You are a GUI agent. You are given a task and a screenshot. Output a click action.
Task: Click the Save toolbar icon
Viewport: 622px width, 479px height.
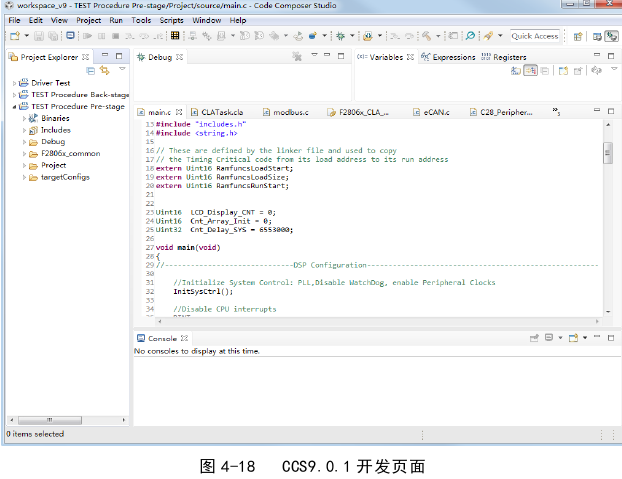click(x=38, y=36)
